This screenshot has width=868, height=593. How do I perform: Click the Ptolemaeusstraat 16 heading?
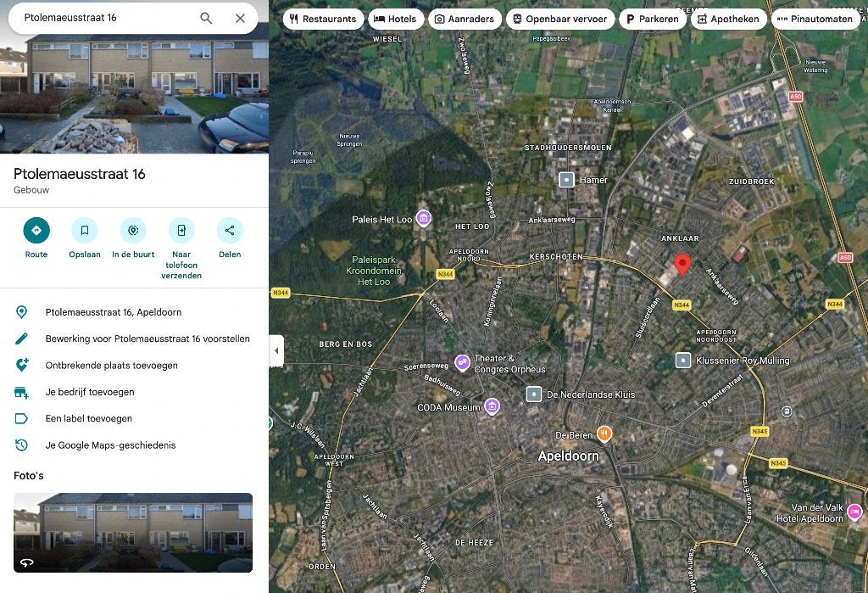tap(79, 174)
